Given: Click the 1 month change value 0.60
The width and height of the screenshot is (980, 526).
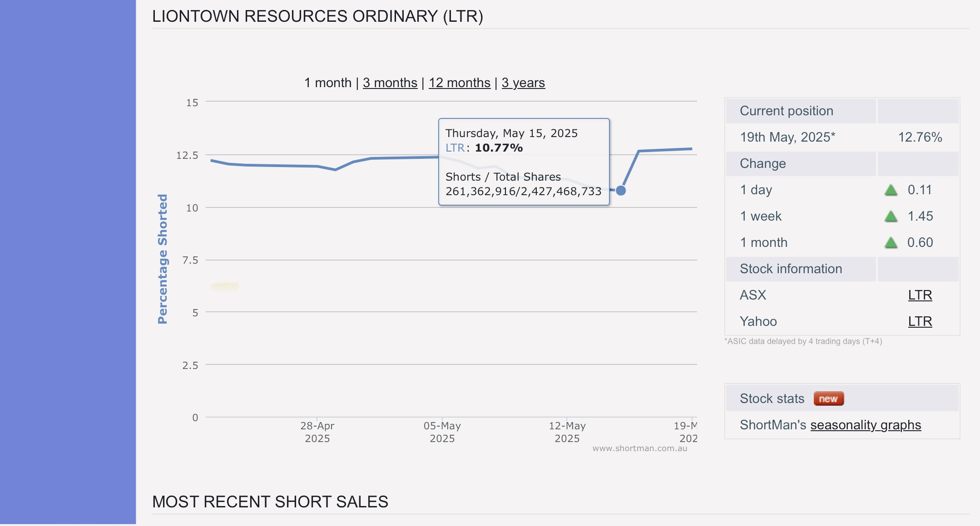Looking at the screenshot, I should click(x=920, y=242).
